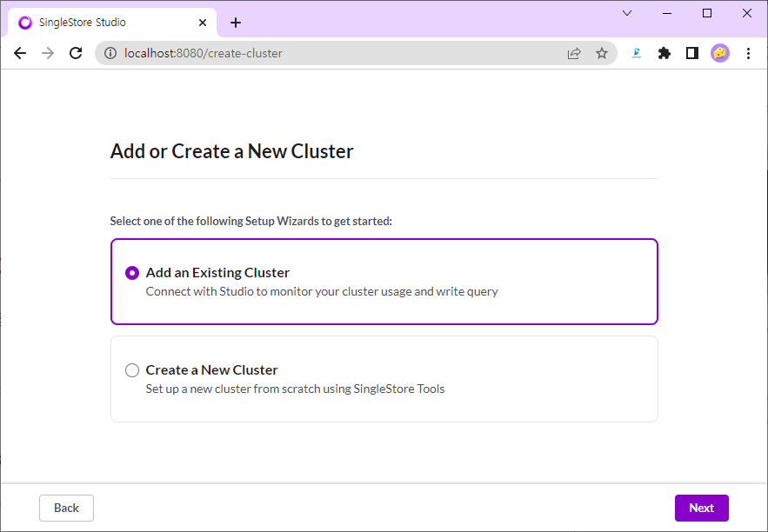Viewport: 768px width, 532px height.
Task: Bookmark this page with the star icon
Action: pyautogui.click(x=602, y=53)
